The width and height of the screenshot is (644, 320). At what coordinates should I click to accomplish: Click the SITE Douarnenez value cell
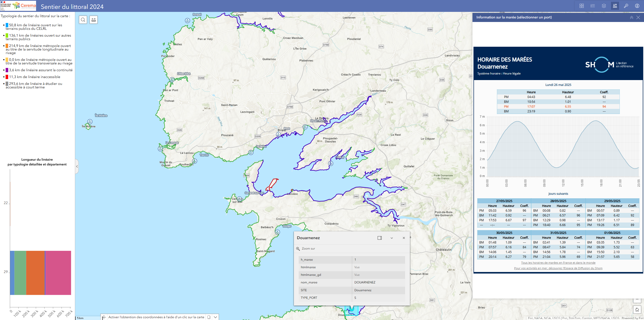(x=378, y=290)
